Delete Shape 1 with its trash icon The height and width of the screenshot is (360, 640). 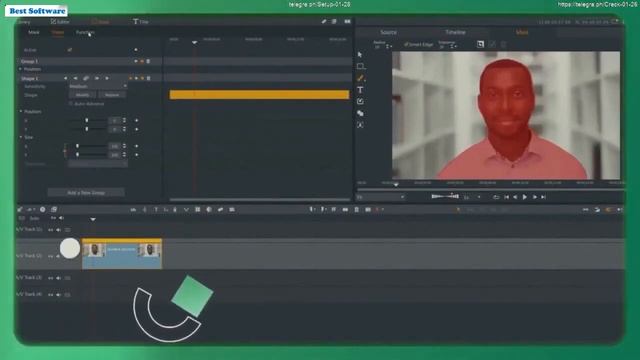click(x=149, y=78)
